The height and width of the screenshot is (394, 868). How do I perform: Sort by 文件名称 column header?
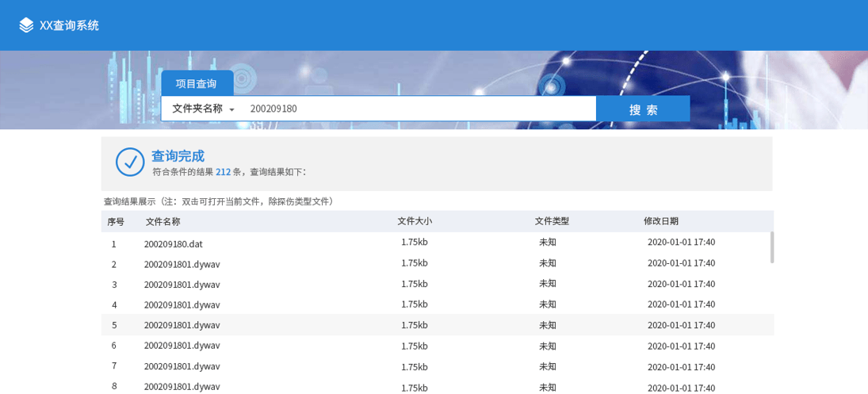click(x=163, y=221)
